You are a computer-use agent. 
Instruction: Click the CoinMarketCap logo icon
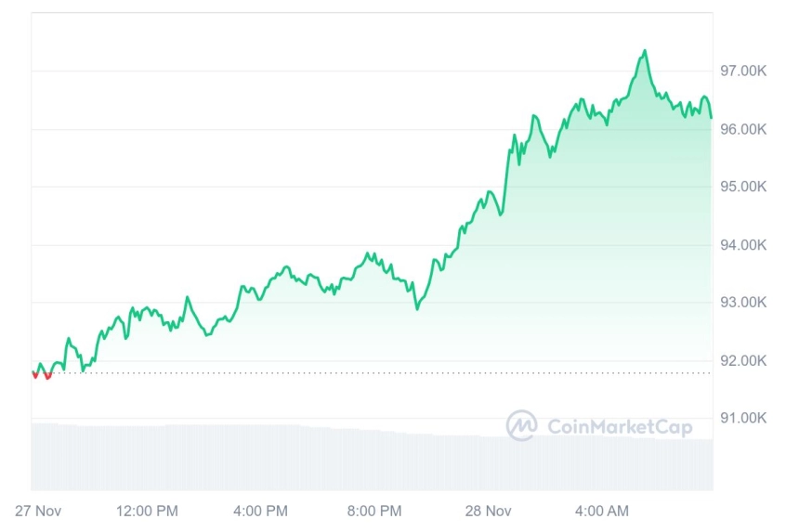point(521,425)
